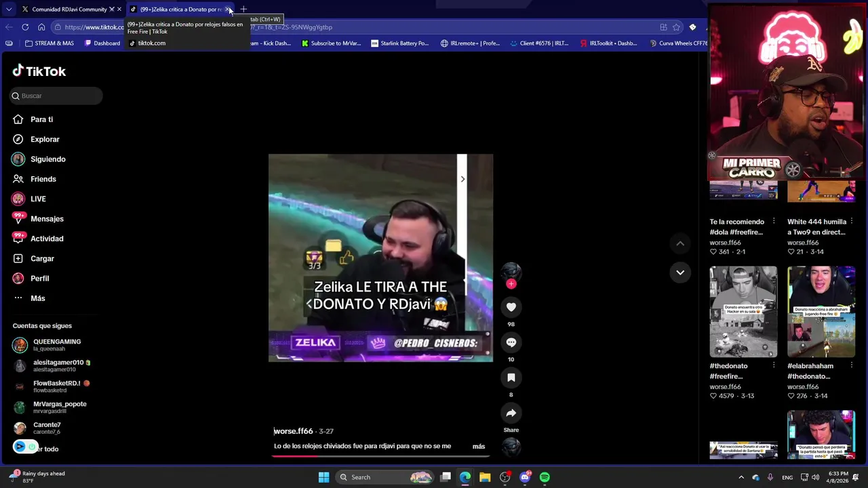Screen dimensions: 868x488
Task: Open Caronte7 followed account
Action: [47, 428]
